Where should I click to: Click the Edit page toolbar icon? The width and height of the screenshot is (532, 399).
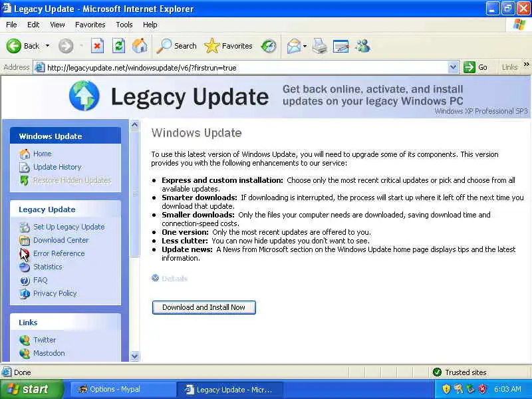(x=341, y=46)
